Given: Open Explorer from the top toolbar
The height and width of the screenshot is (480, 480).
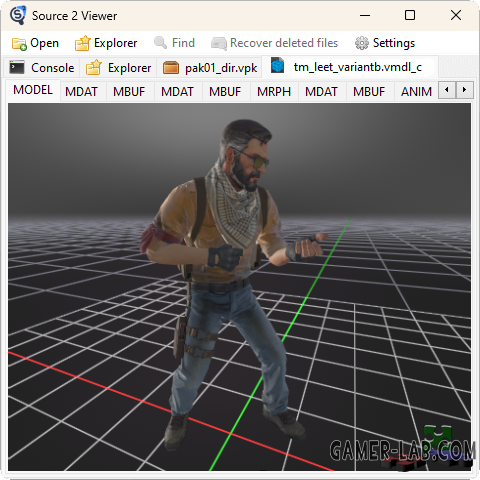Looking at the screenshot, I should [x=106, y=43].
